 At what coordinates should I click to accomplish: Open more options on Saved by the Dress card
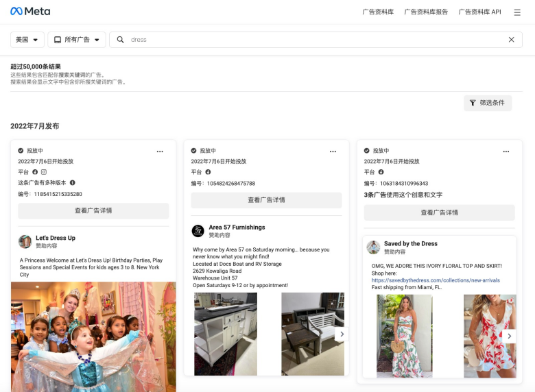pyautogui.click(x=506, y=151)
